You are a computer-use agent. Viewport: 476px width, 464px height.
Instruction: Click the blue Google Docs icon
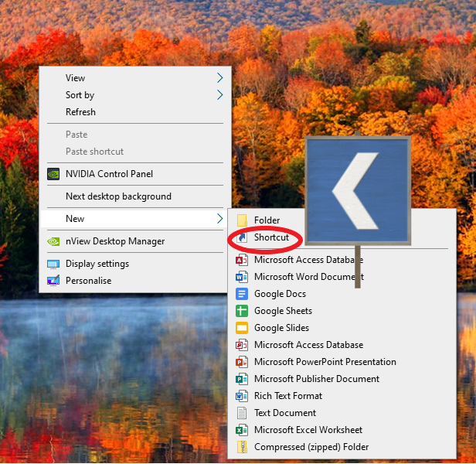pos(242,294)
